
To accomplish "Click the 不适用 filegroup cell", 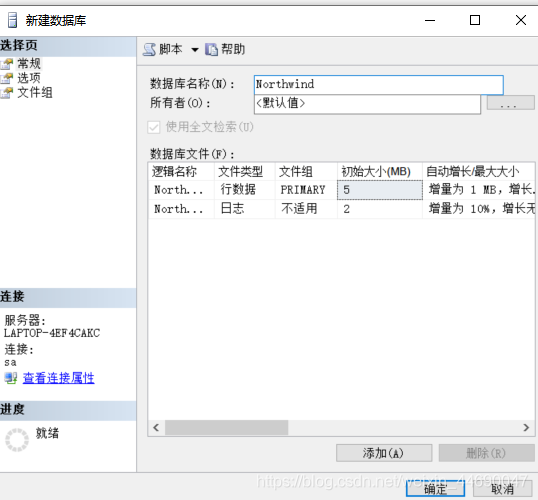I will 306,209.
